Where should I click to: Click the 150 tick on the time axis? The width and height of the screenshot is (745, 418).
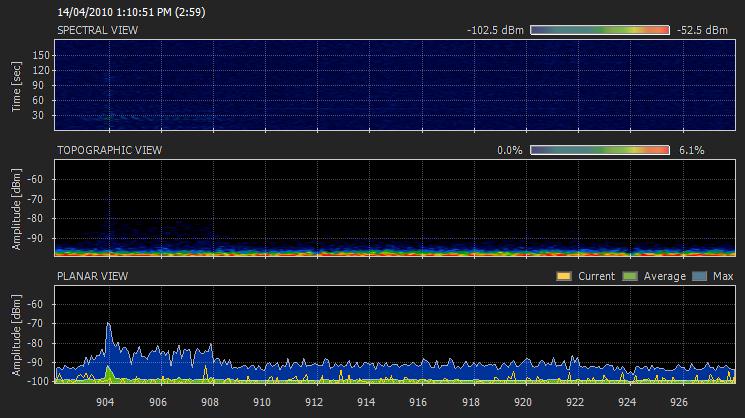pos(41,55)
